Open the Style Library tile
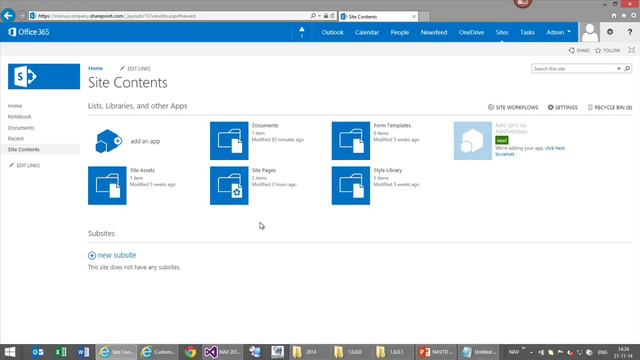The width and height of the screenshot is (640, 360). pos(351,185)
